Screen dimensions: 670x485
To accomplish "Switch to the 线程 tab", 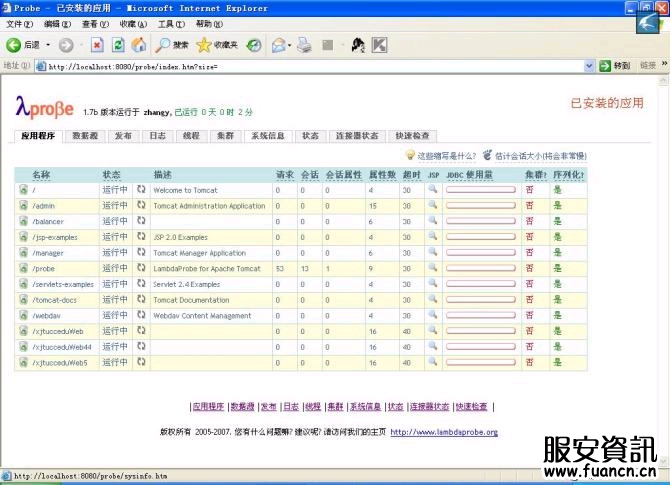I will (x=191, y=136).
